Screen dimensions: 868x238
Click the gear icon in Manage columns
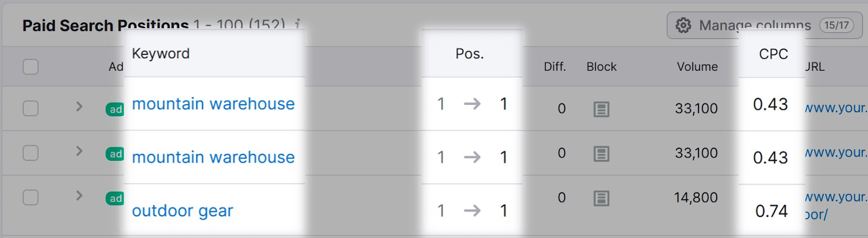[x=684, y=25]
